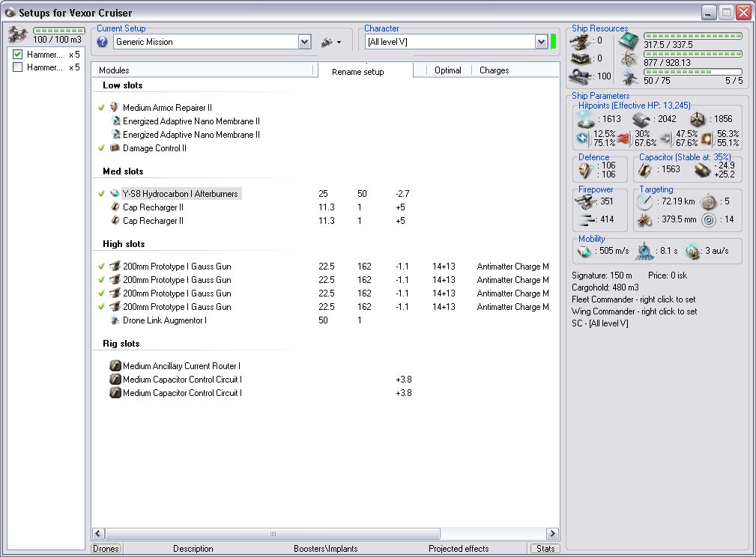Click the warp speed icon showing 3 au/s
This screenshot has height=557, width=756.
click(x=692, y=251)
